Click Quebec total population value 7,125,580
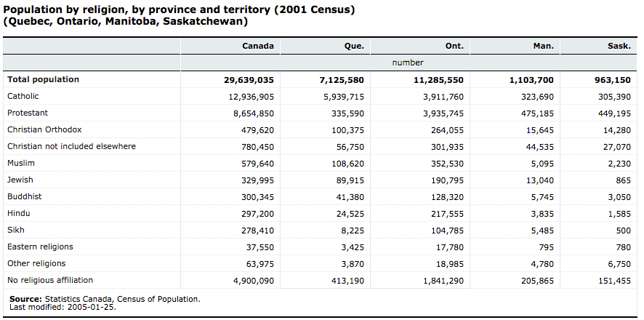Viewport: 644px width, 320px height. (342, 80)
